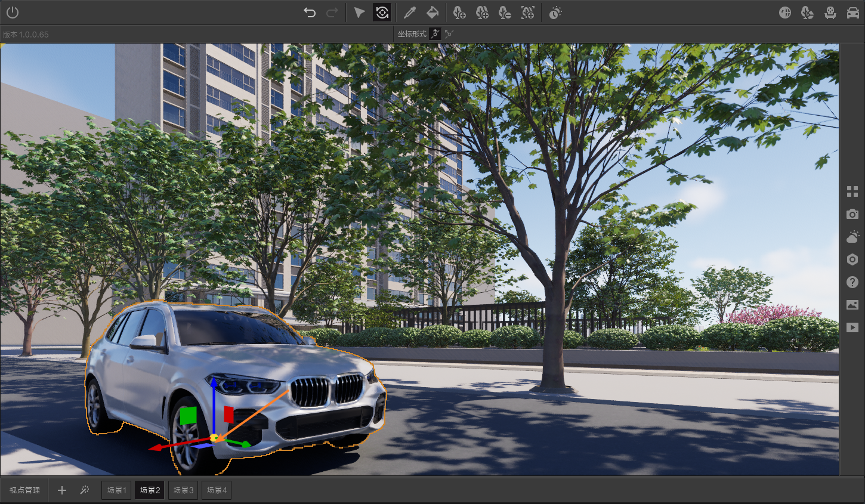Screen dimensions: 865x504
Task: Open the plants and rocks library
Action: tap(808, 13)
